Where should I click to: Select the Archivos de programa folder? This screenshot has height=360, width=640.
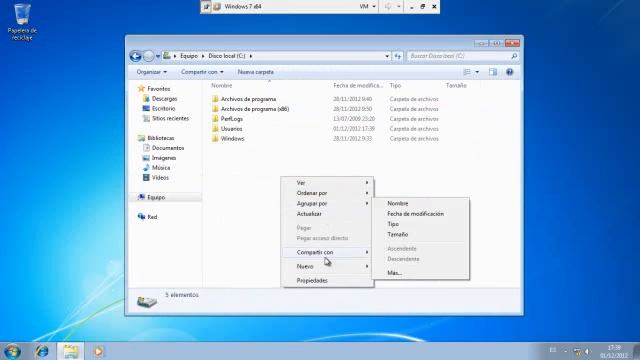[x=248, y=99]
